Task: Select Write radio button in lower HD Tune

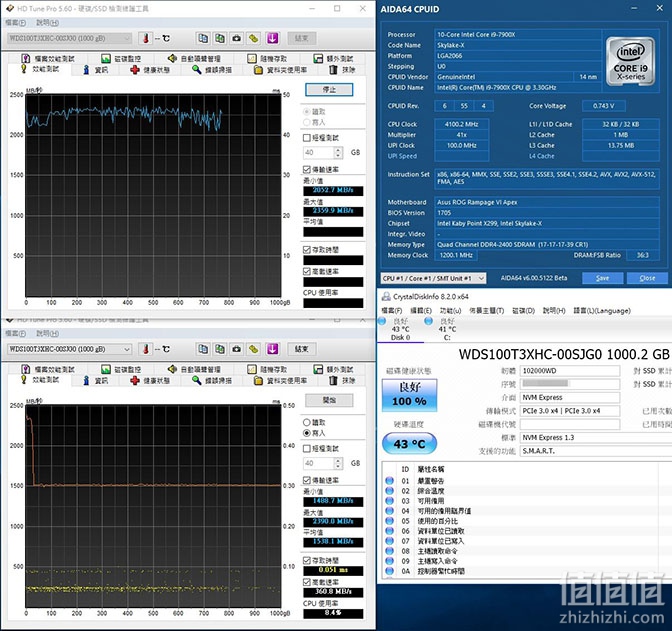Action: point(306,433)
